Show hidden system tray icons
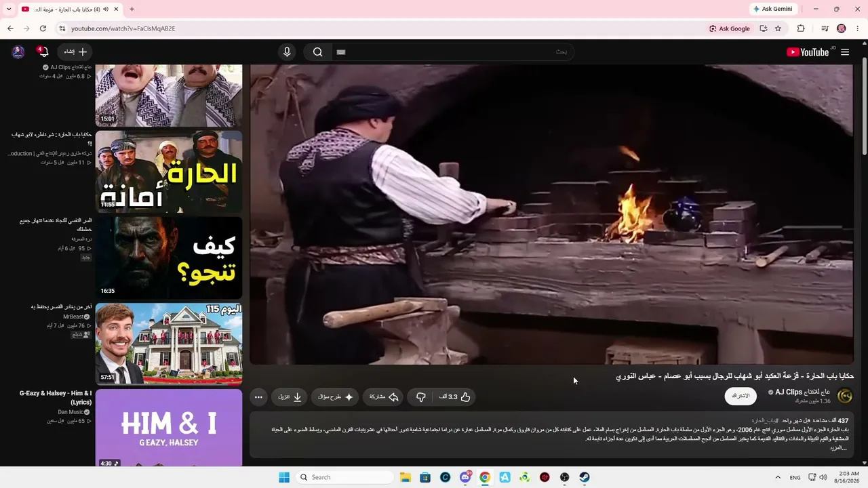This screenshot has width=868, height=488. [x=778, y=477]
